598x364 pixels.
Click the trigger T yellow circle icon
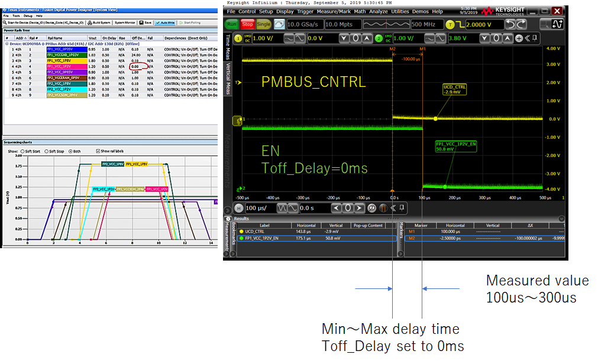pos(450,25)
